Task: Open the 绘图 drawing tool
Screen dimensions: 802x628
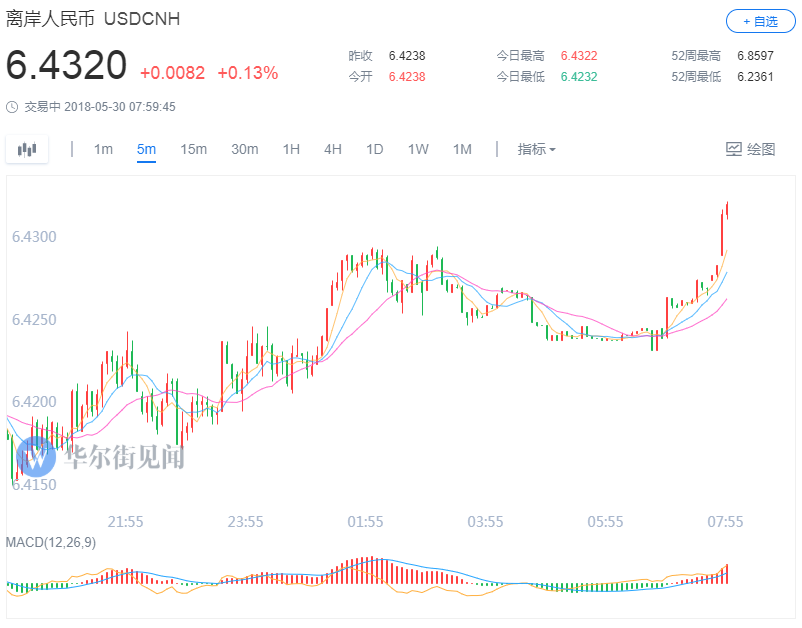Action: 750,149
